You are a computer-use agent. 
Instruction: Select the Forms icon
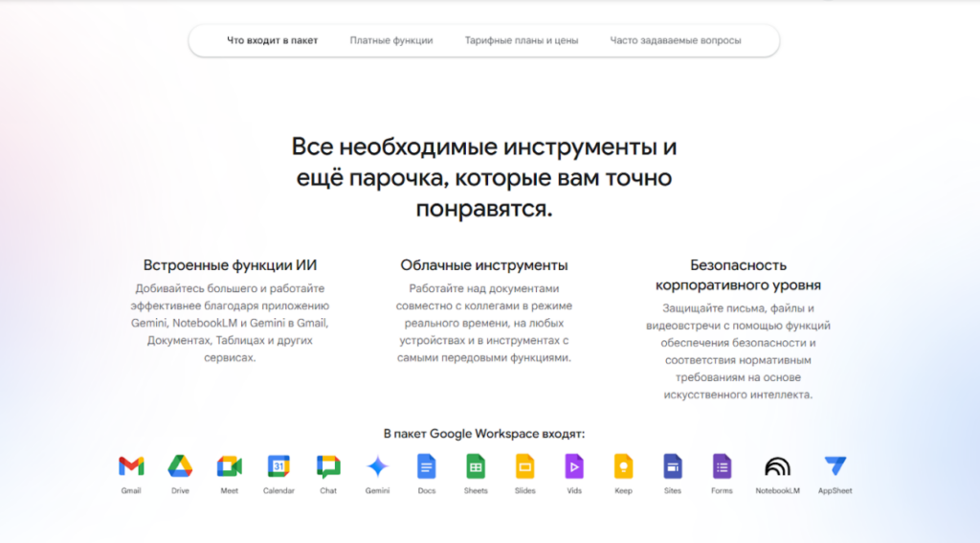(x=722, y=466)
